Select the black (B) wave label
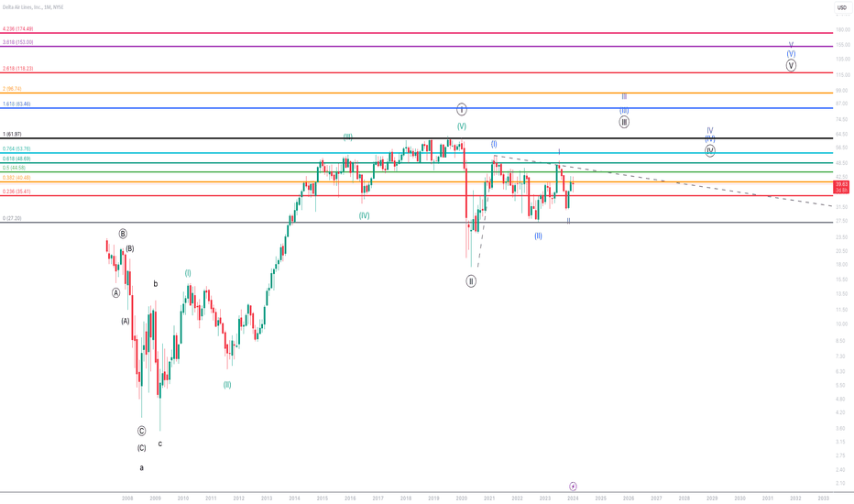The image size is (854, 504). (129, 248)
